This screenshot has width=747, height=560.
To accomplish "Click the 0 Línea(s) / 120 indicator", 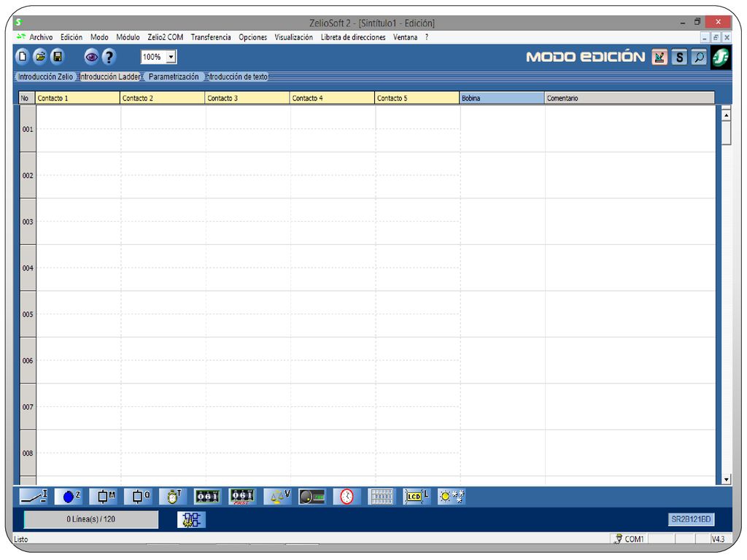I will click(x=91, y=519).
